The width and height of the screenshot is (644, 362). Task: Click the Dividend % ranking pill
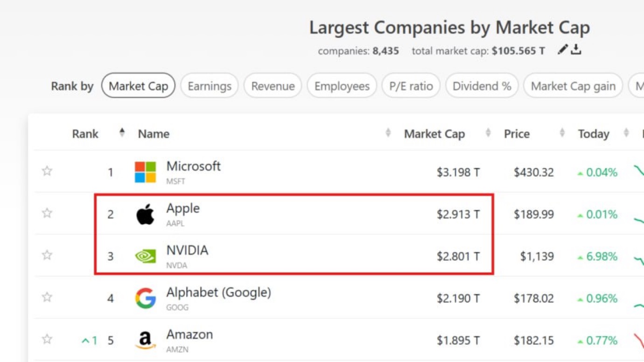(x=482, y=86)
